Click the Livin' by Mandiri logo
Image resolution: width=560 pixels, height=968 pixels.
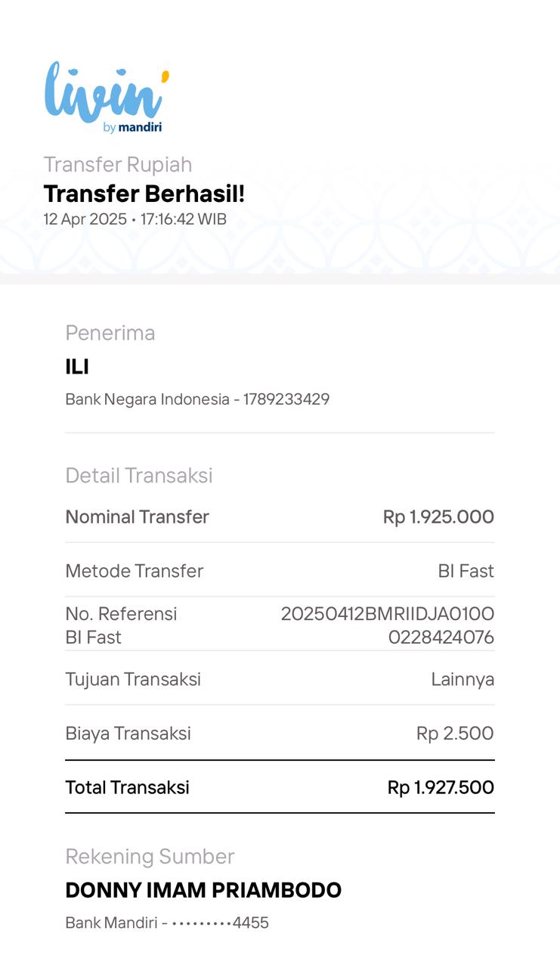click(106, 97)
